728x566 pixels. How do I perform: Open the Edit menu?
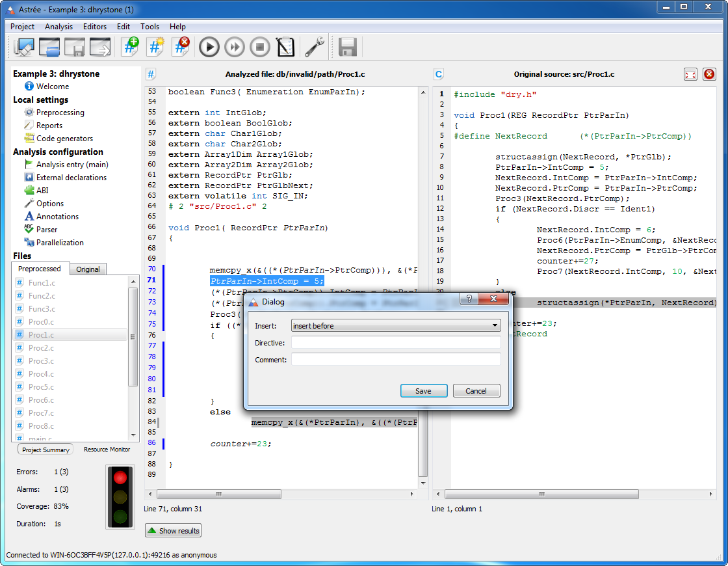pos(123,27)
